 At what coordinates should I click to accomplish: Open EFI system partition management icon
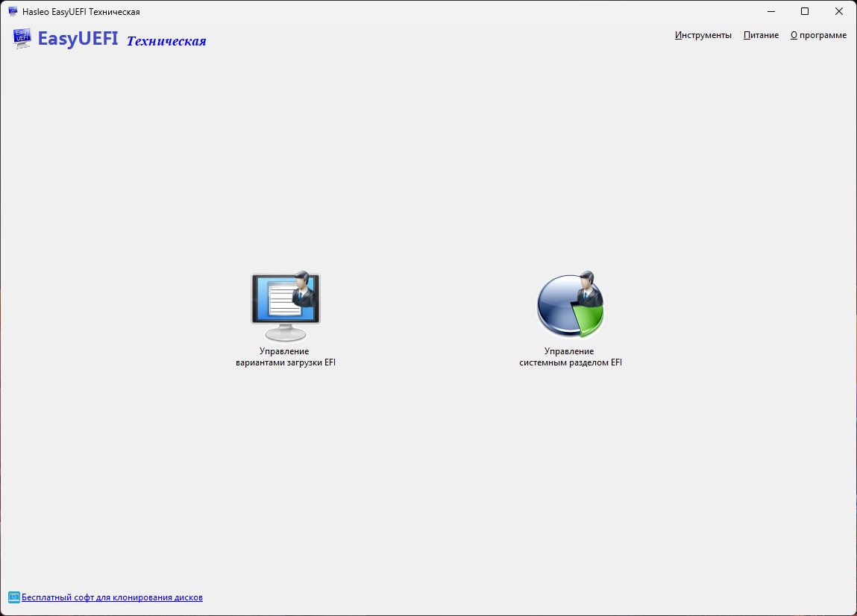pyautogui.click(x=570, y=305)
